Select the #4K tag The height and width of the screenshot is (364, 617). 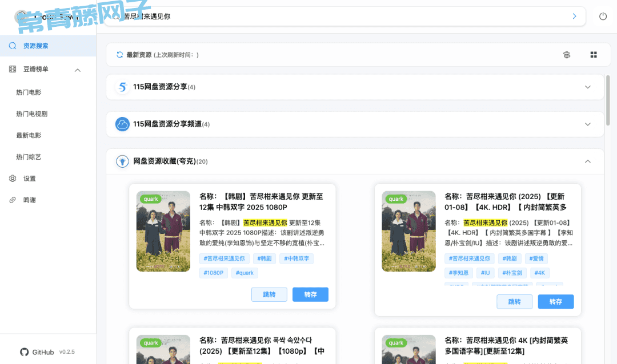pyautogui.click(x=540, y=273)
